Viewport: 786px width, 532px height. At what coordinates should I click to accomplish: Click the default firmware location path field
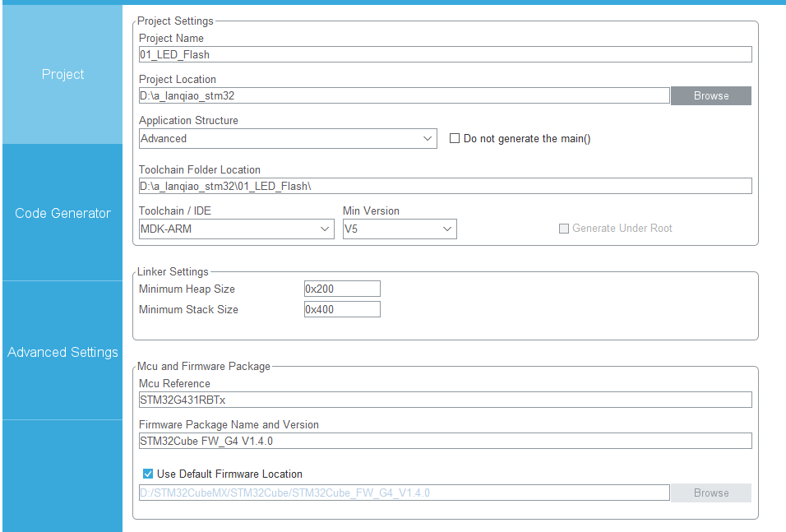(x=404, y=493)
